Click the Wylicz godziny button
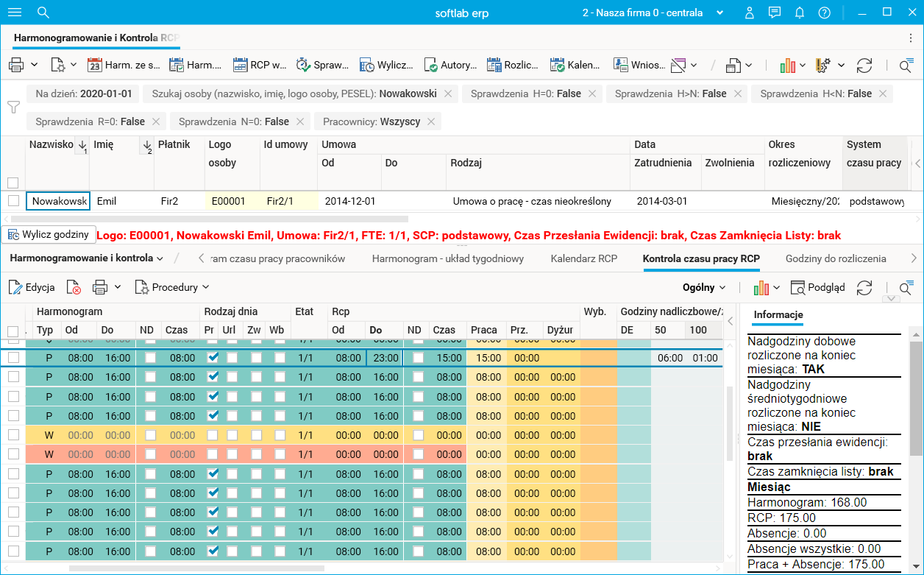This screenshot has width=924, height=575. (49, 235)
